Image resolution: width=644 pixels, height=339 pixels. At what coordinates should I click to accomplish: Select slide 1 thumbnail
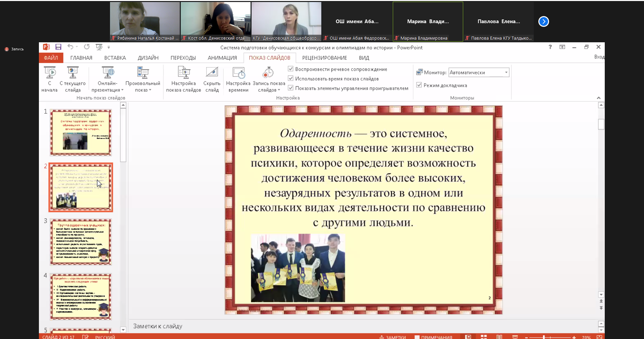point(80,132)
